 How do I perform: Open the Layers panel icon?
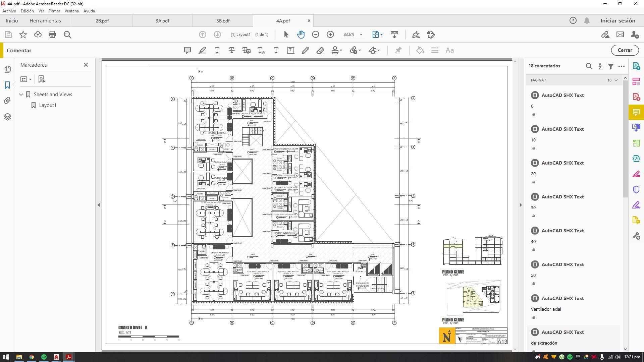click(7, 117)
